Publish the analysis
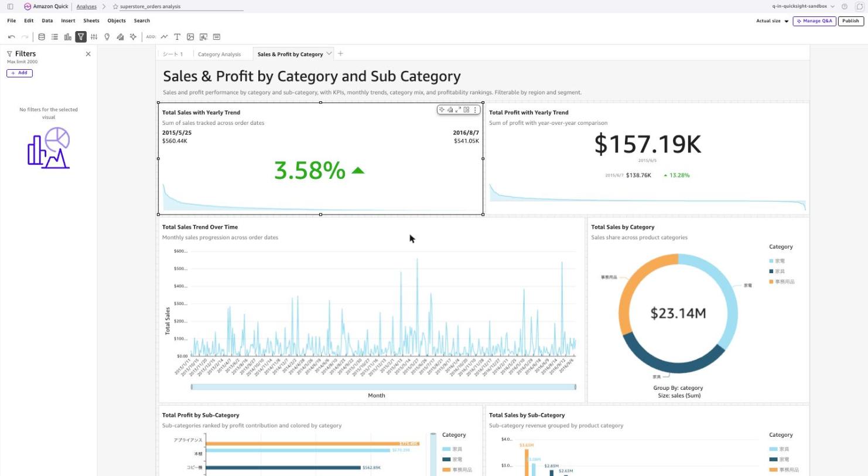The image size is (868, 476). [851, 21]
